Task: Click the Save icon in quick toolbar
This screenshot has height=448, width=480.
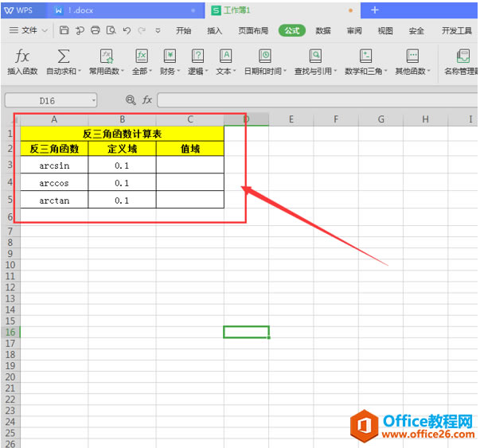Action: (64, 30)
